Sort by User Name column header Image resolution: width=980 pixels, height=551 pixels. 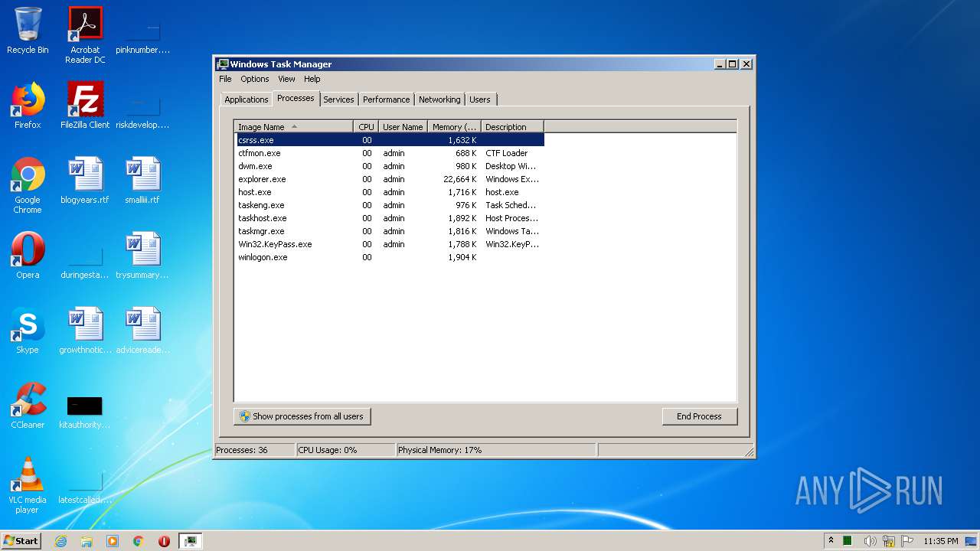point(403,127)
